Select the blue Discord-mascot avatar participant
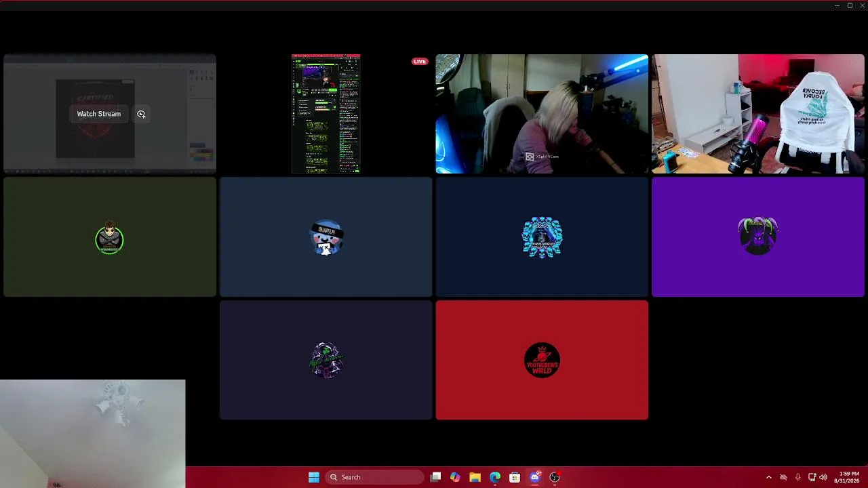868x488 pixels. [326, 237]
